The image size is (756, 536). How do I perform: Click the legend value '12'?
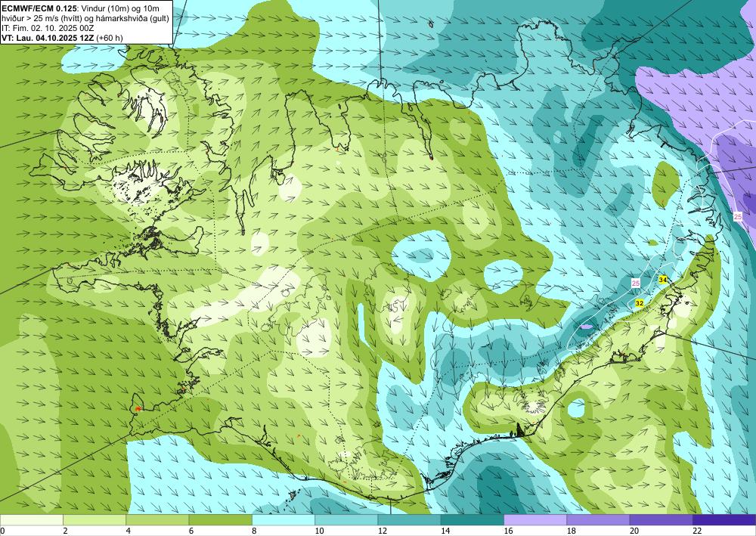click(x=383, y=531)
